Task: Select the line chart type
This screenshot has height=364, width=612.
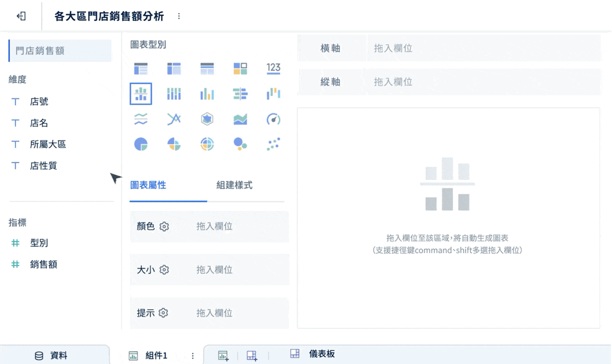Action: (x=141, y=119)
